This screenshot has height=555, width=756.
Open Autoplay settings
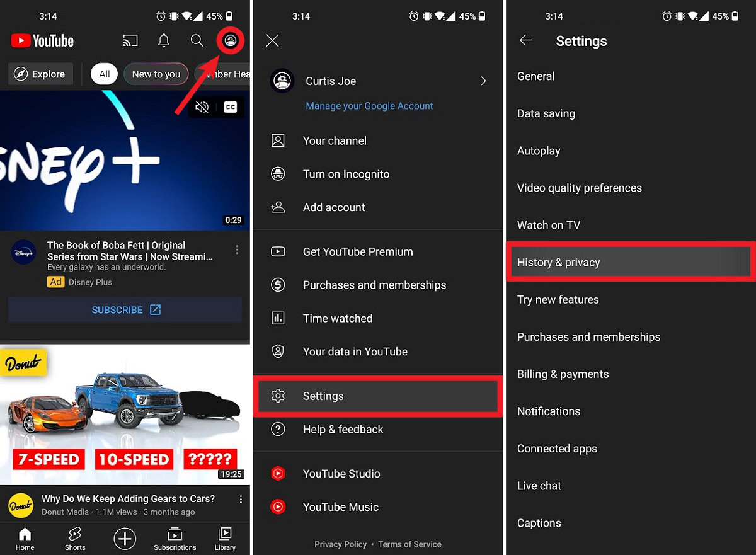[x=631, y=151]
